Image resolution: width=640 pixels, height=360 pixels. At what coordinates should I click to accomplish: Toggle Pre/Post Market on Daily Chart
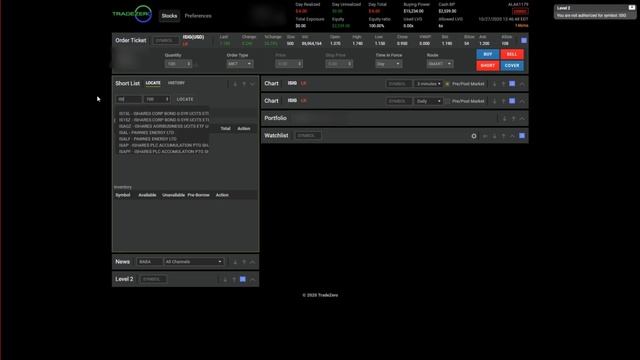447,101
